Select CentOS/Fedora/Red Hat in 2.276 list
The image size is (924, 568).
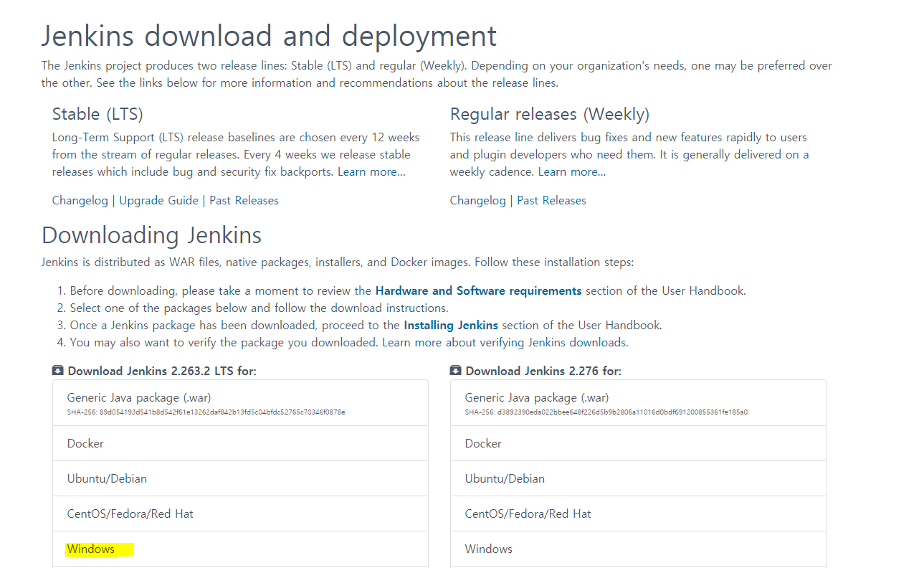point(638,514)
